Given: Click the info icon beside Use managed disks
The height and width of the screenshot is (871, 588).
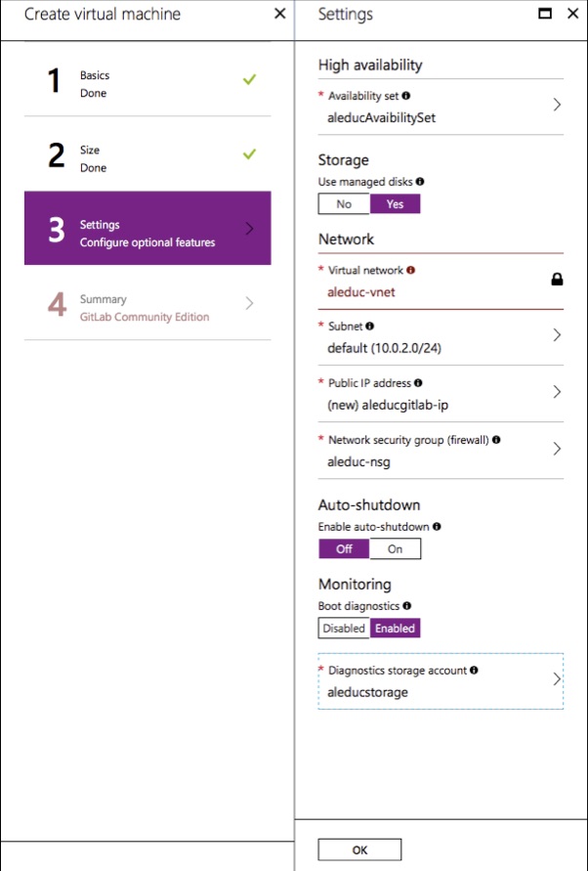Looking at the screenshot, I should (418, 182).
